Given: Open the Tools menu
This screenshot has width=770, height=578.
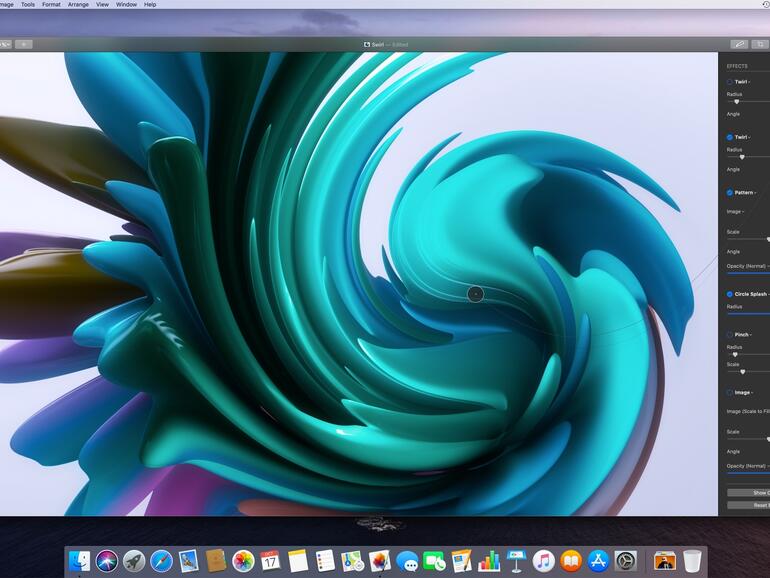Looking at the screenshot, I should click(28, 4).
